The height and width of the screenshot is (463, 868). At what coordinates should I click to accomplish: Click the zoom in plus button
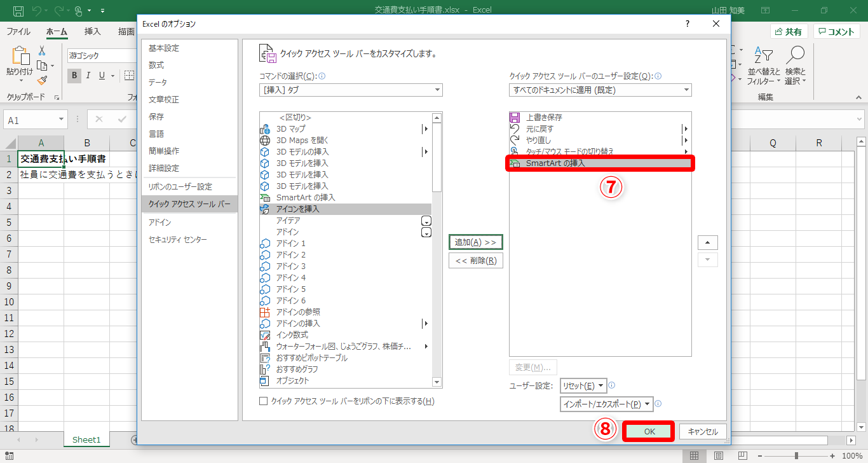(x=832, y=455)
